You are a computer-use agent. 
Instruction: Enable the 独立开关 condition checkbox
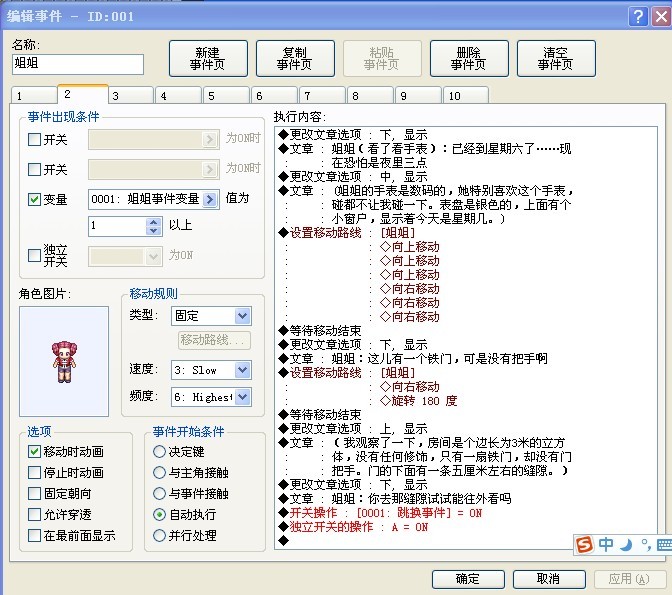[34, 255]
